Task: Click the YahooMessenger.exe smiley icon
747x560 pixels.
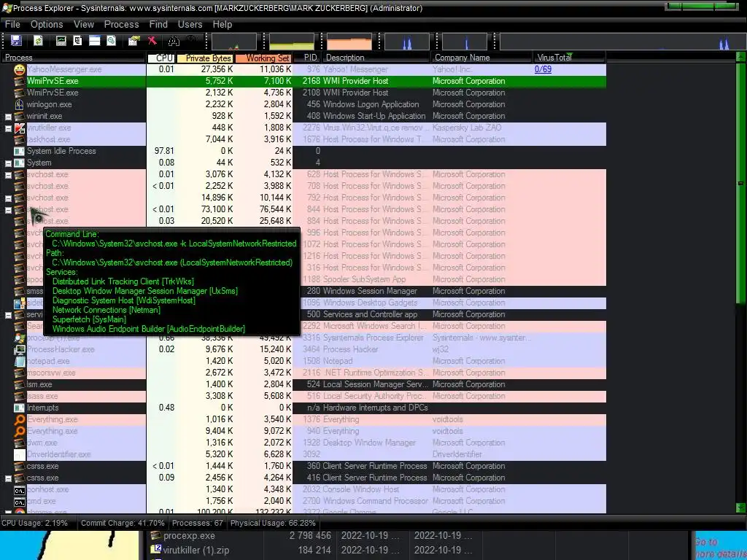Action: click(x=20, y=69)
